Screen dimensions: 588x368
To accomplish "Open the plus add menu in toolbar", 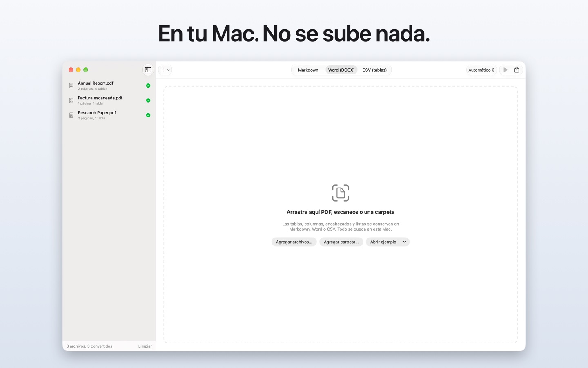I will (165, 70).
